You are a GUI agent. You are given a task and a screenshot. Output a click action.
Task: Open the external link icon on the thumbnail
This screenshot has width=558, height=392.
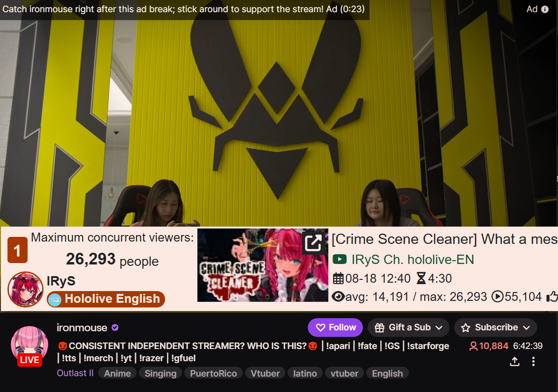[313, 243]
